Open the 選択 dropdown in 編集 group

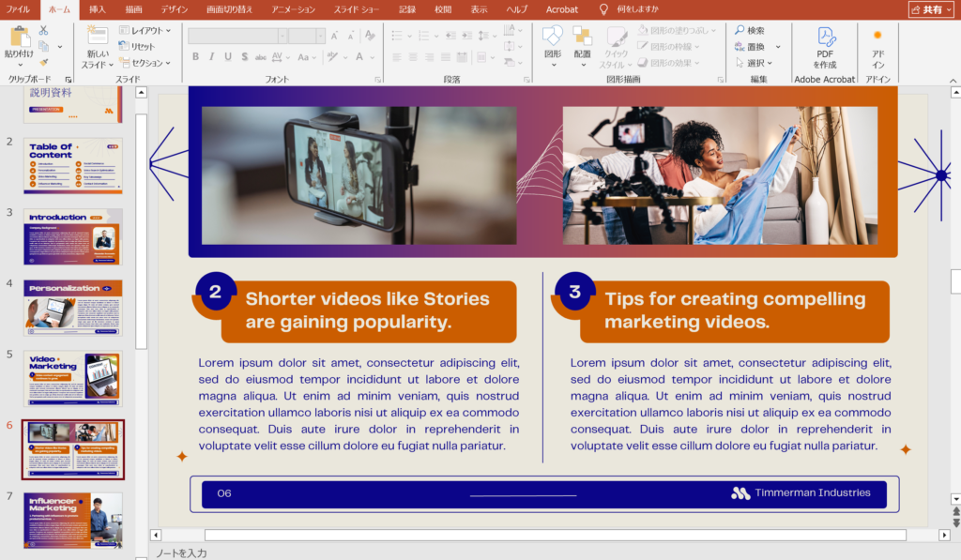(754, 63)
